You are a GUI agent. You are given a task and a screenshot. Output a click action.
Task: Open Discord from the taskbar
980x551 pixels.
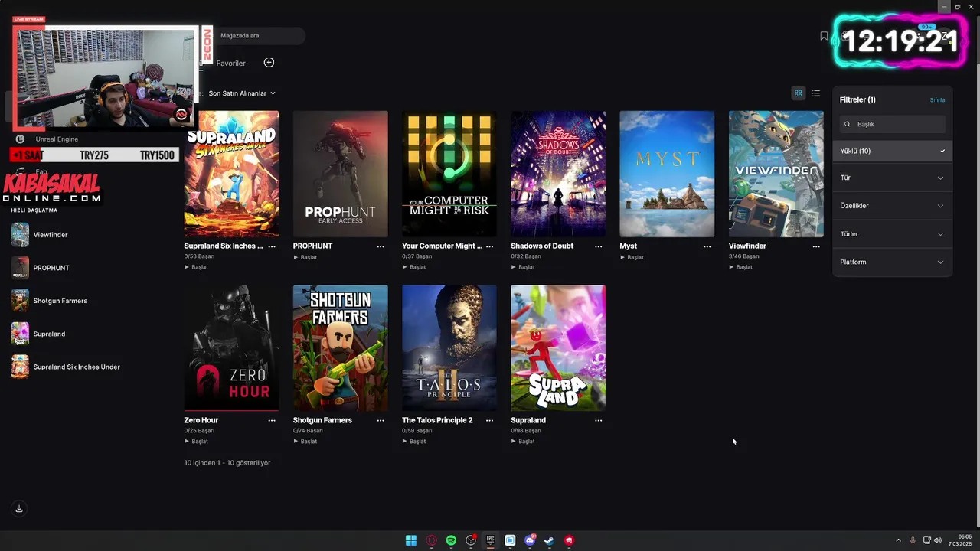(530, 540)
